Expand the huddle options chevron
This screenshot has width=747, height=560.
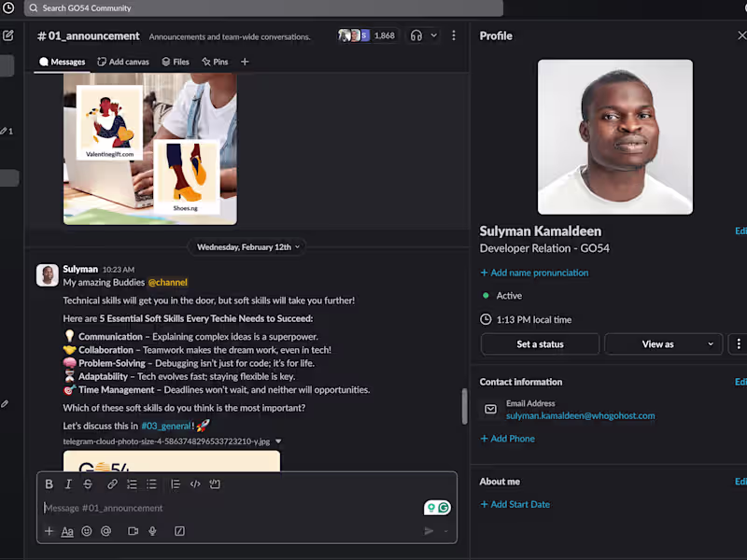(x=434, y=35)
